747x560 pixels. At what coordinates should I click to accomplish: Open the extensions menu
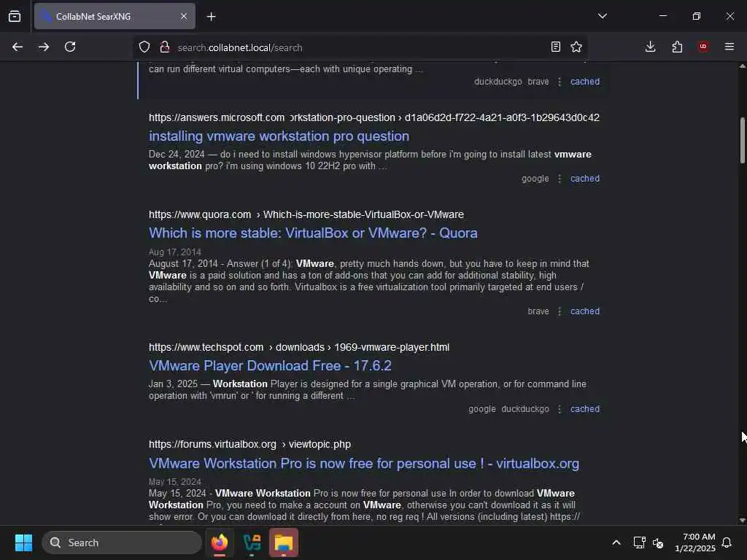click(677, 47)
